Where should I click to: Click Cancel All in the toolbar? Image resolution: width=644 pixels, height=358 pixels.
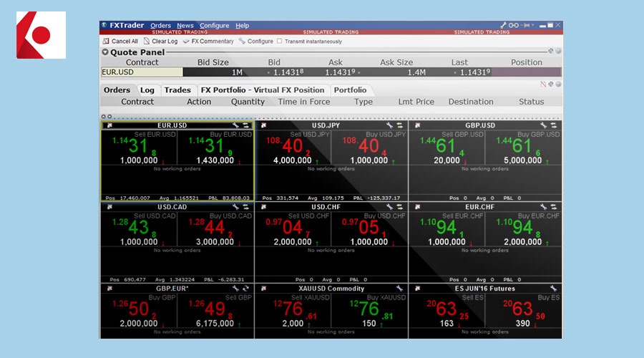(120, 41)
